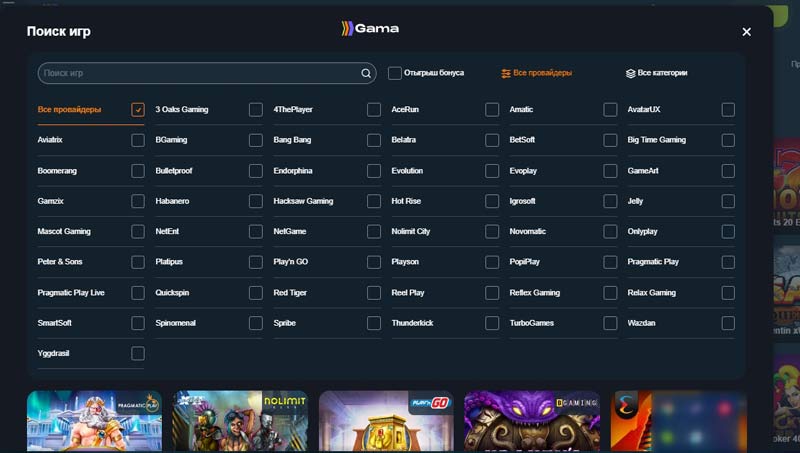Open the Nolimit City game thumbnail
Viewport: 800px width, 453px height.
pyautogui.click(x=240, y=421)
